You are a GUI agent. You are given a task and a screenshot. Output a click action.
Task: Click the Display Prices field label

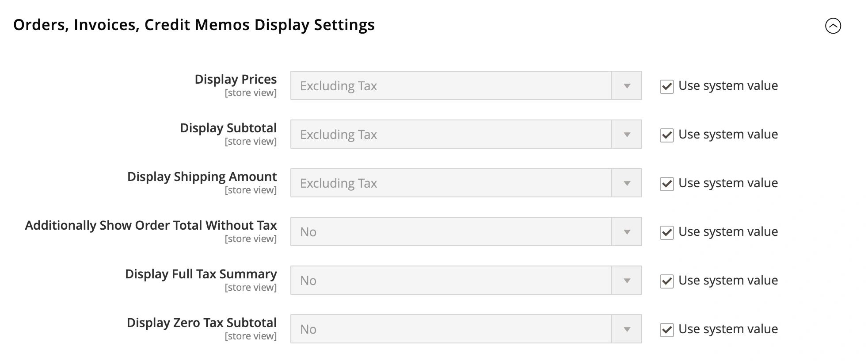point(236,79)
